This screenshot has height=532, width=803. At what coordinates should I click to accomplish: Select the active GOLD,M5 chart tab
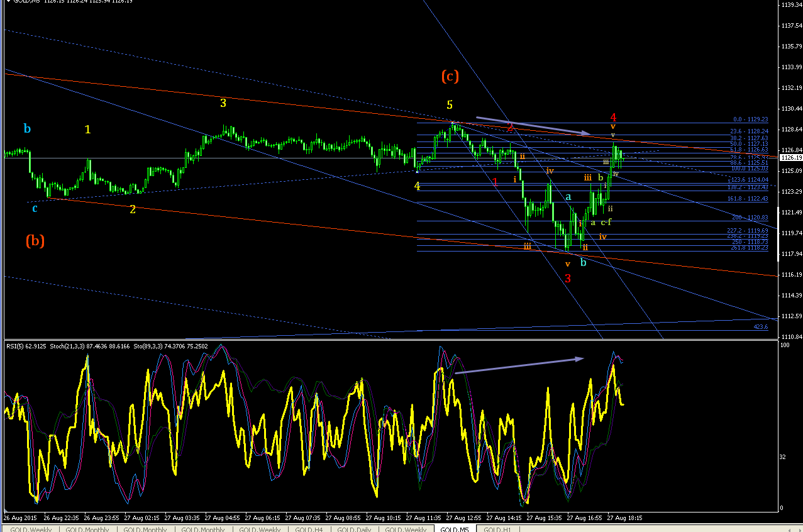pos(455,529)
